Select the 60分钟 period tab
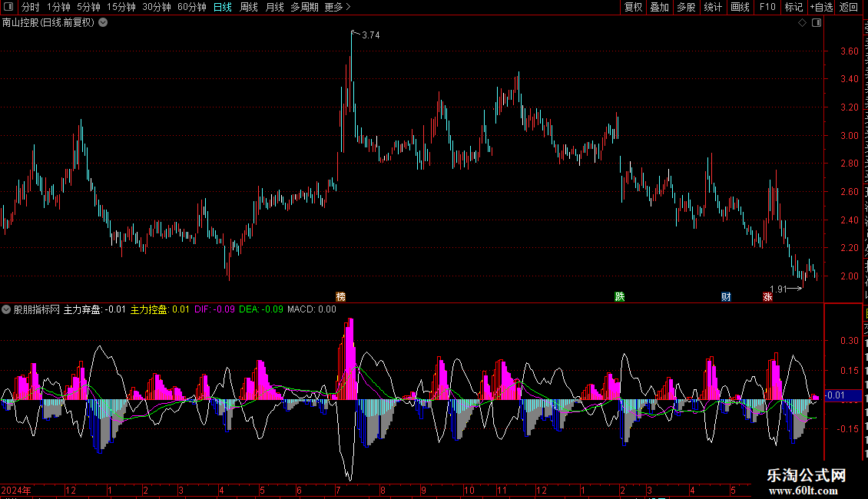 192,7
